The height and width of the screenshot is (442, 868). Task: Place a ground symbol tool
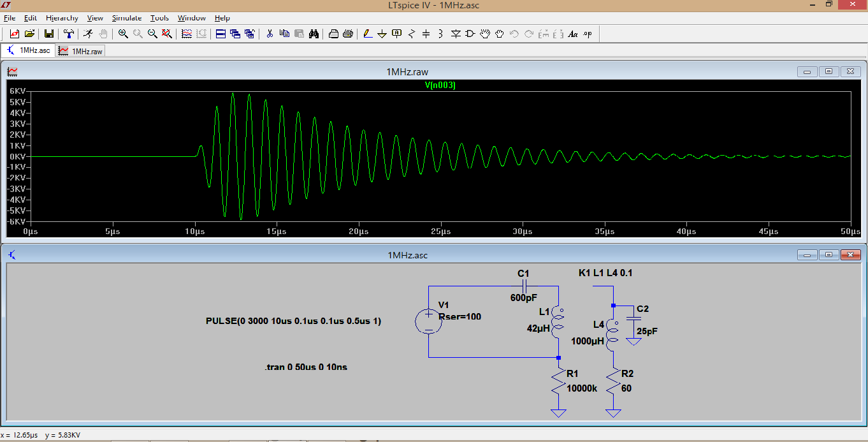[382, 34]
